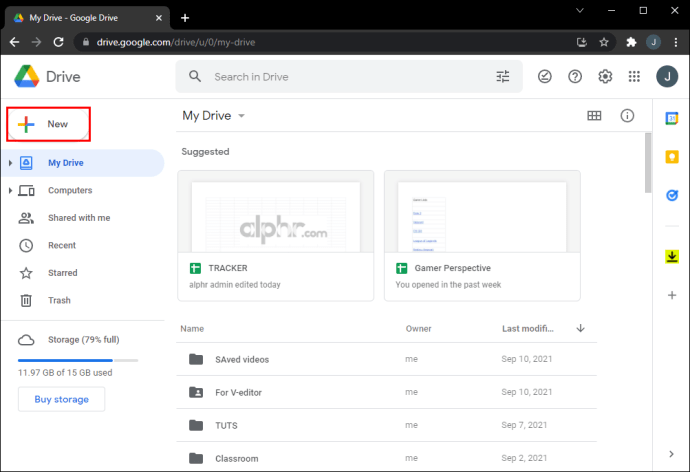View site information lock icon
The image size is (690, 472).
(x=86, y=42)
